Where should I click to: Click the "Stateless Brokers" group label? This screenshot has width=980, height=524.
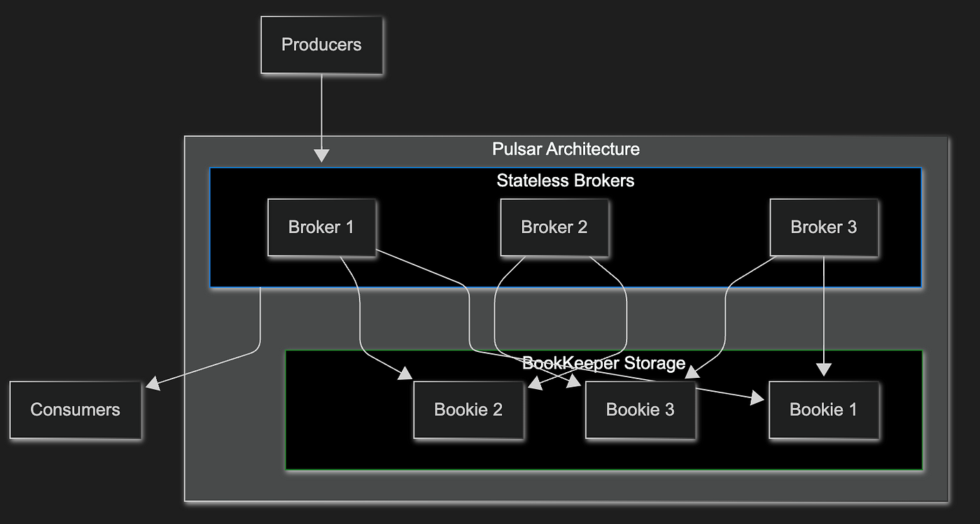pyautogui.click(x=566, y=180)
